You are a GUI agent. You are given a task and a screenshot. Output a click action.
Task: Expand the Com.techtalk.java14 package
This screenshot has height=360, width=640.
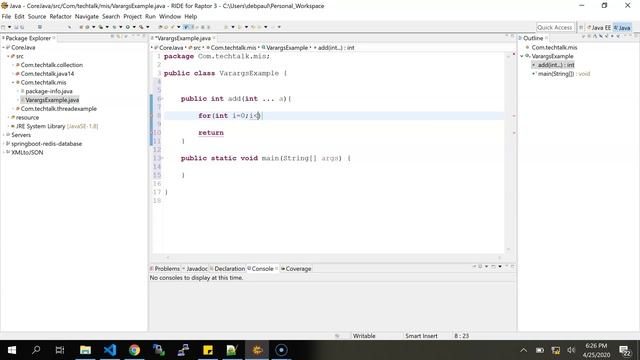point(13,74)
